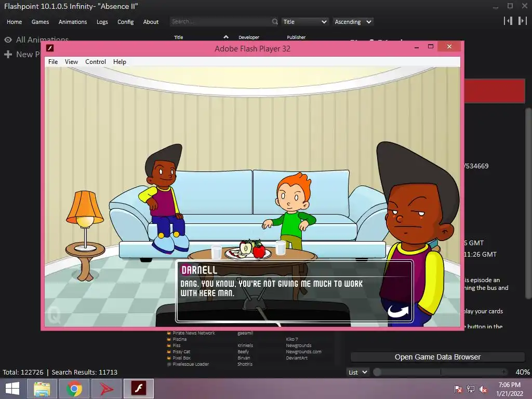Select the Pixelesque Loader entry
Screen dimensions: 532x399
point(191,364)
